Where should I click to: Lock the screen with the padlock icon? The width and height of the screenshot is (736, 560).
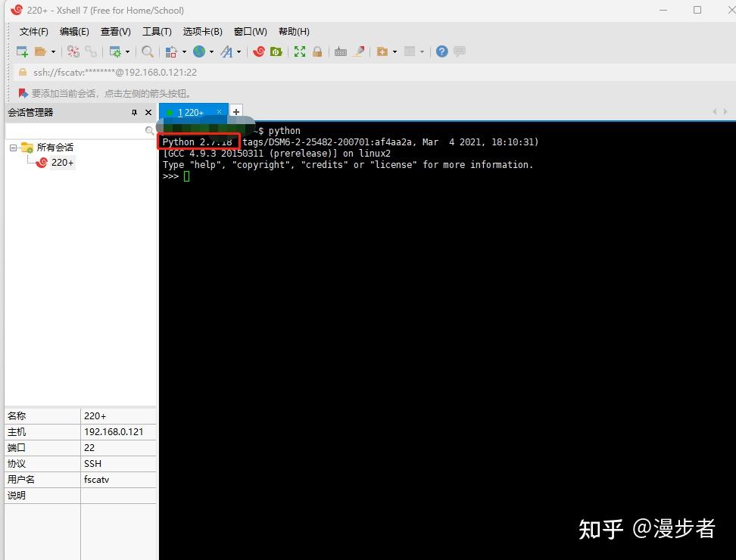317,51
